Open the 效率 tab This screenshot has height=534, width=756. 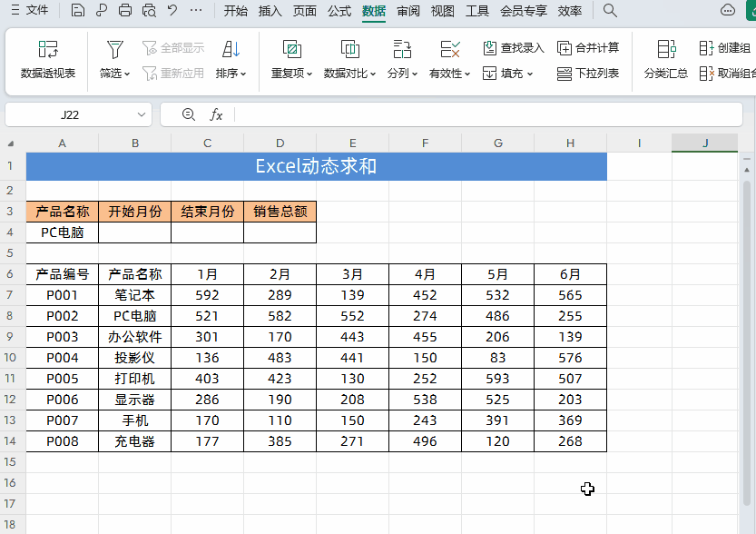tap(569, 11)
